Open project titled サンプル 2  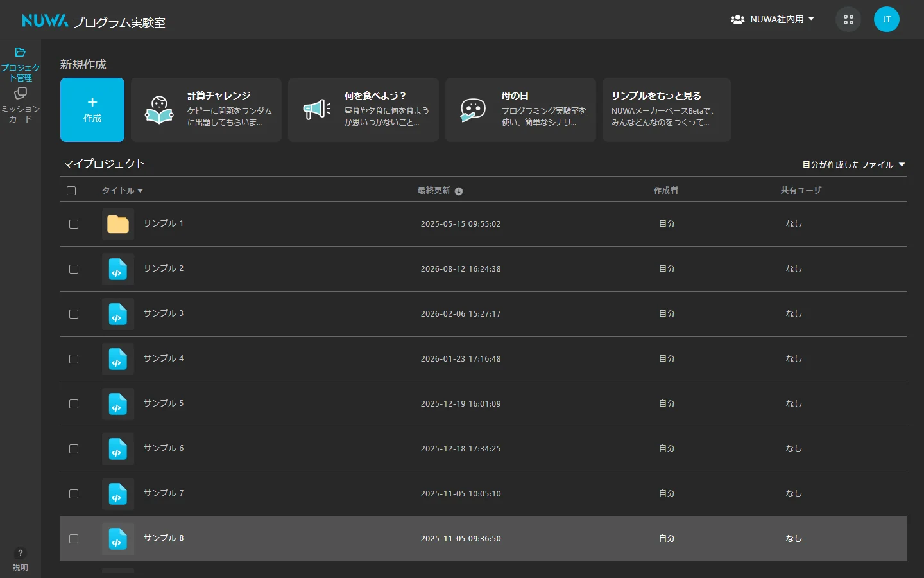coord(164,268)
